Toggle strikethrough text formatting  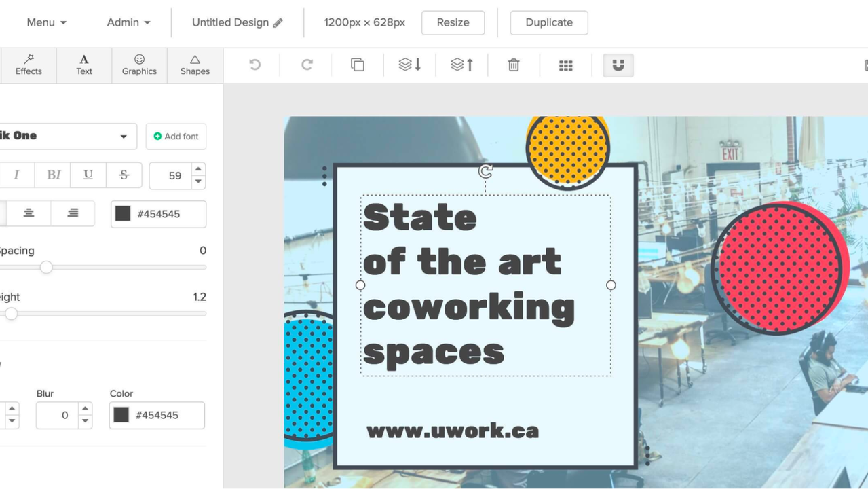[124, 175]
